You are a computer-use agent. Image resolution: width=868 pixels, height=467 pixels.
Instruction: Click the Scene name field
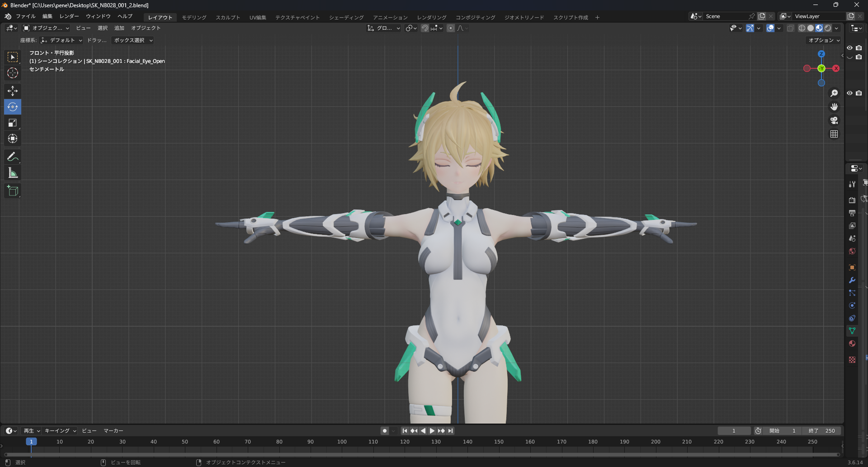pyautogui.click(x=726, y=16)
